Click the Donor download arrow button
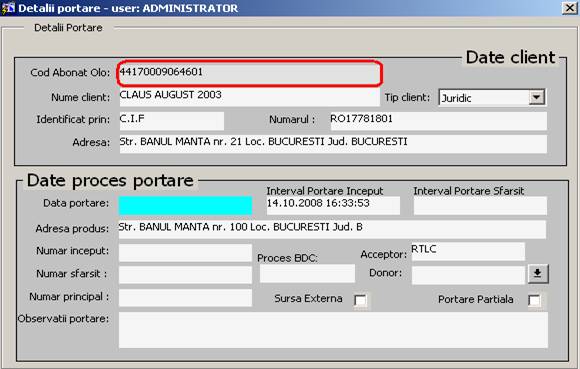Image resolution: width=580 pixels, height=369 pixels. (538, 274)
